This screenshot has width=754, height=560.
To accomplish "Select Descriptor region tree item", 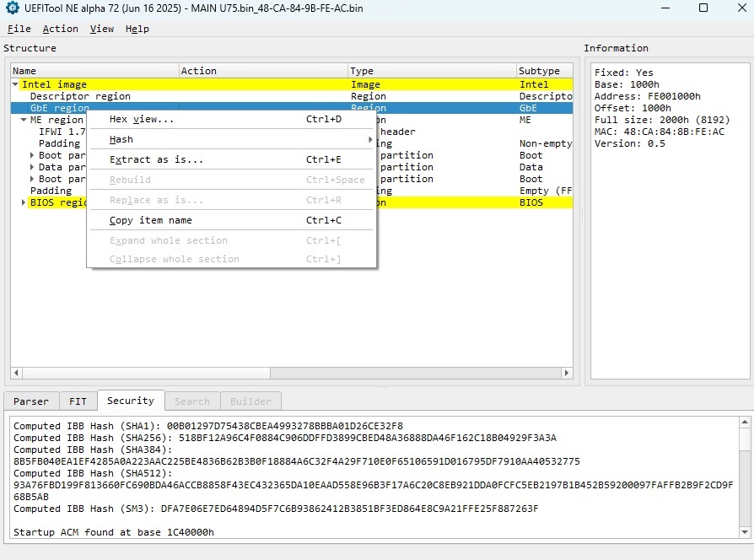I will 80,96.
